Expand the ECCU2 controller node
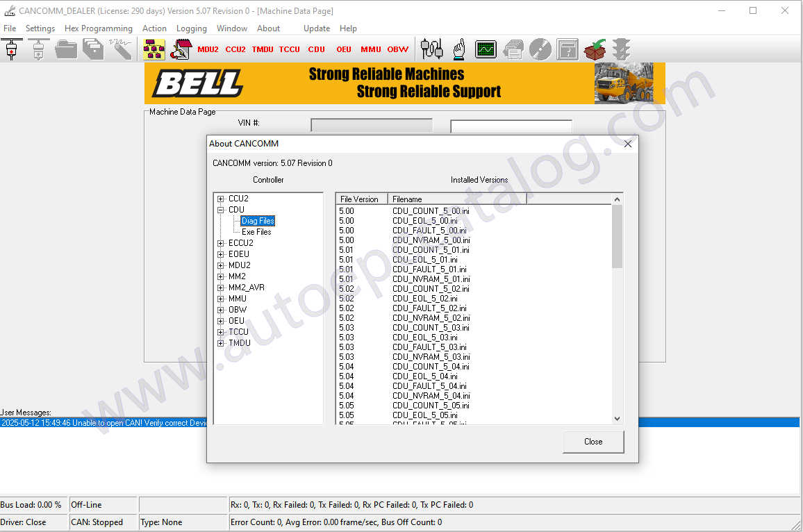Viewport: 803px width, 532px height. 221,243
